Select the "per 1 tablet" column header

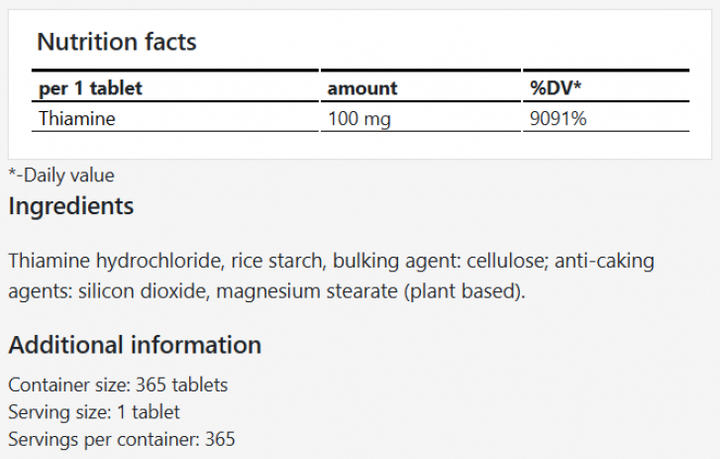90,88
